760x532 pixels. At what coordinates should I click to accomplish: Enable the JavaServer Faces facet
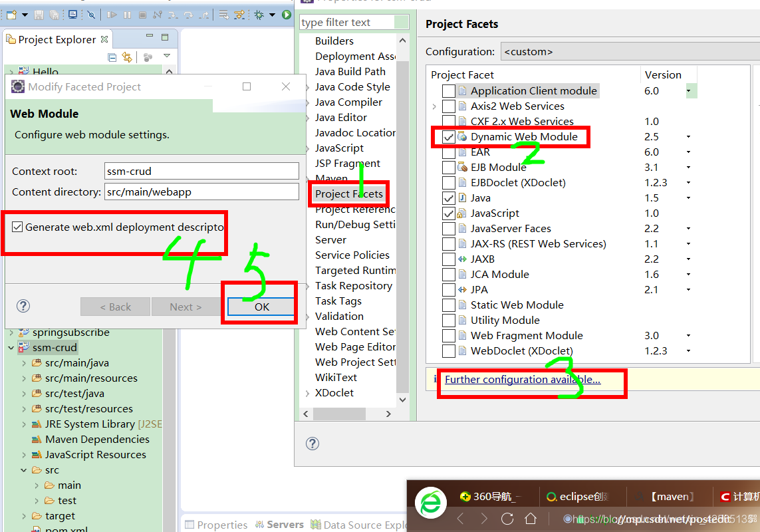[449, 229]
